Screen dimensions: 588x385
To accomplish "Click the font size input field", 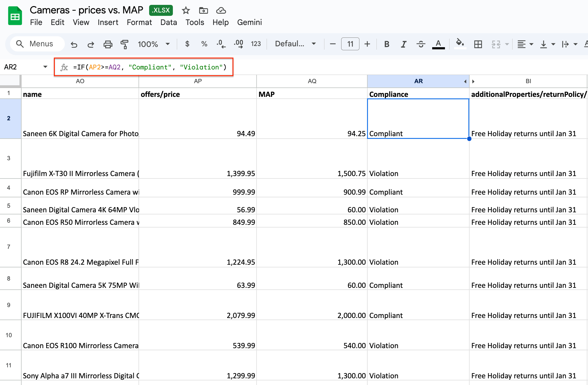I will [x=350, y=44].
